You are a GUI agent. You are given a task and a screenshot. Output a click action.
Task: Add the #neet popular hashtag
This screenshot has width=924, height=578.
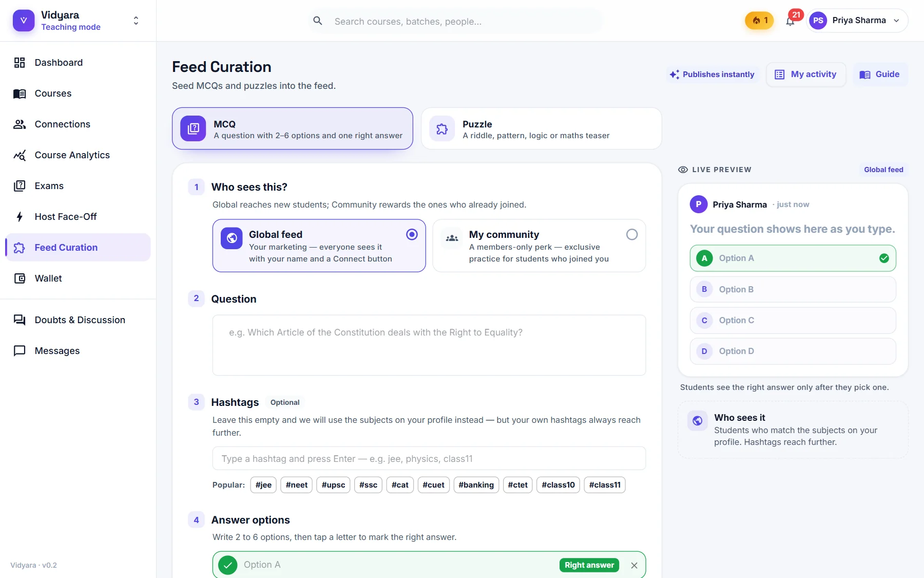(x=297, y=485)
